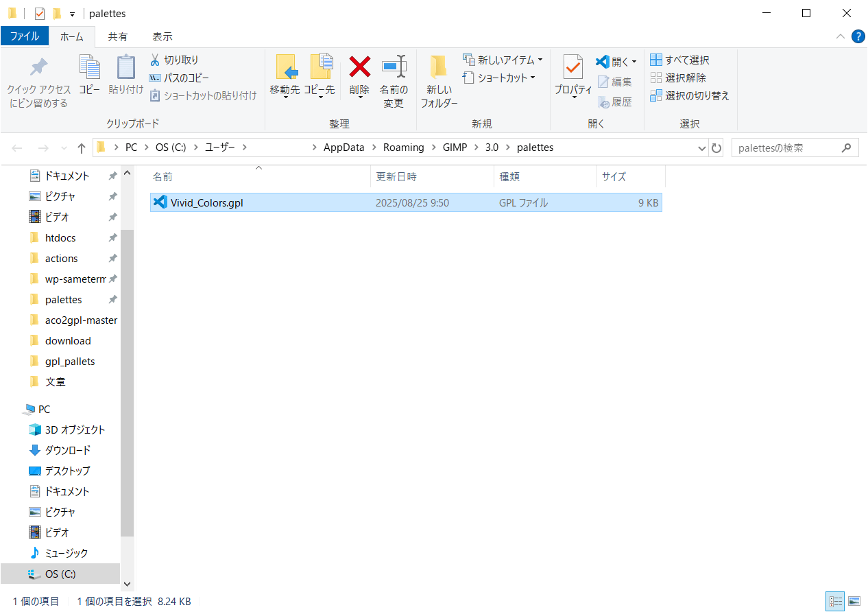The height and width of the screenshot is (612, 868).
Task: Click the properties checkmark icon in title bar
Action: coord(39,13)
